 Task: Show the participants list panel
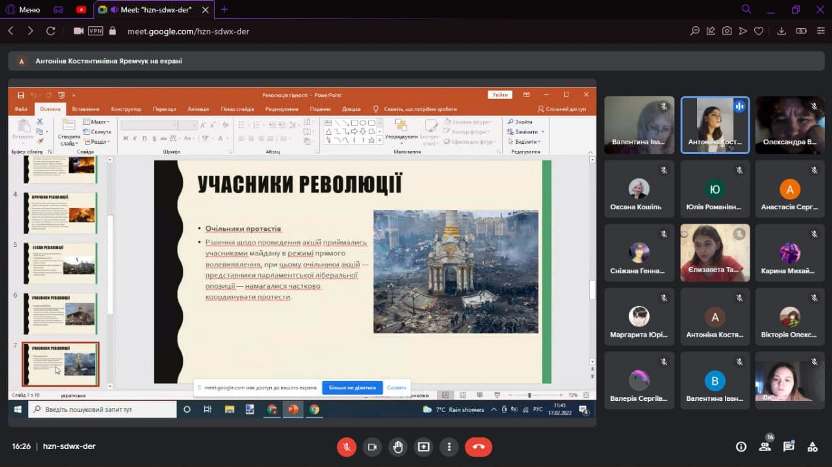[x=766, y=446]
